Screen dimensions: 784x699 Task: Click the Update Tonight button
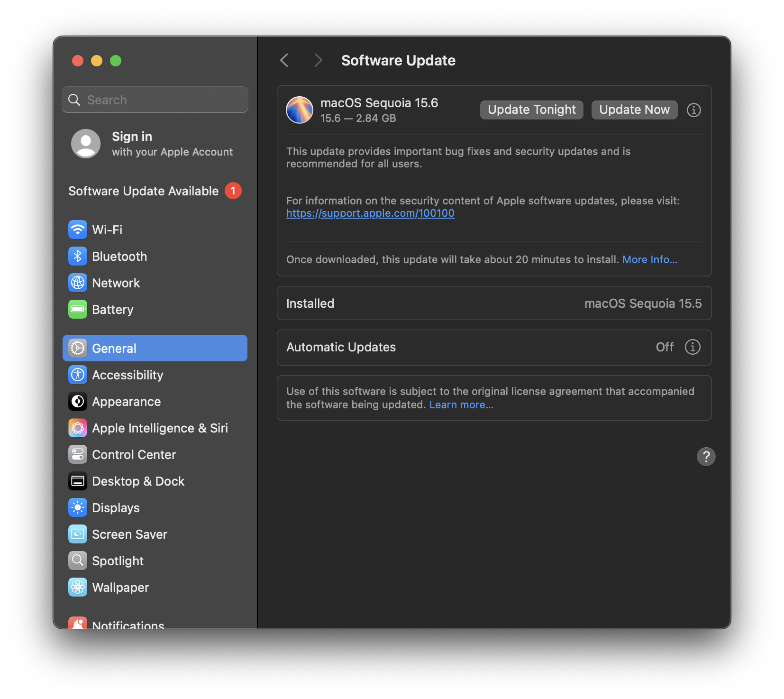pos(532,110)
